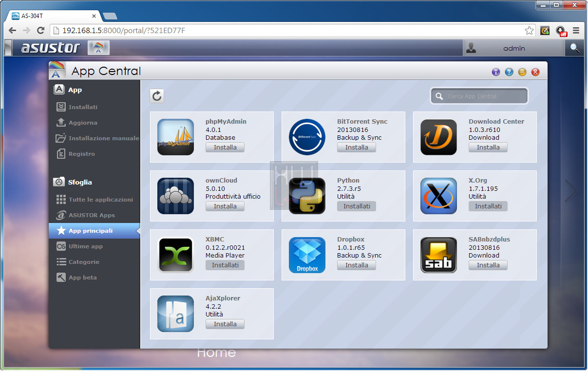Go back in browser history
Image resolution: width=588 pixels, height=371 pixels.
pos(13,30)
